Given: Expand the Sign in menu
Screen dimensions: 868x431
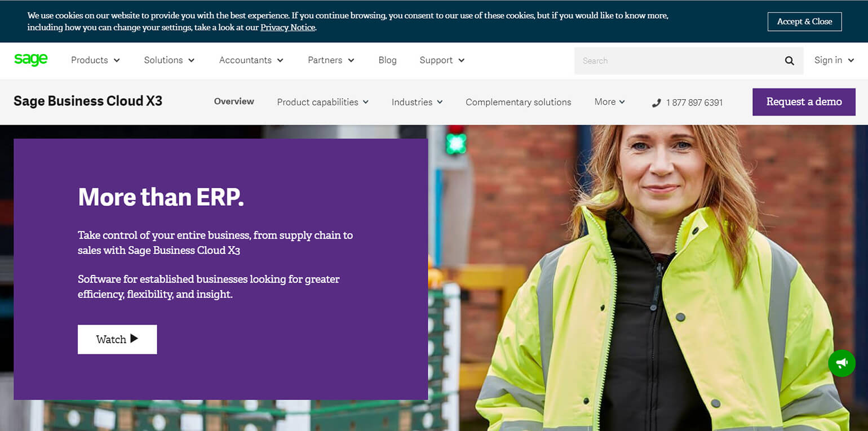Looking at the screenshot, I should point(834,60).
